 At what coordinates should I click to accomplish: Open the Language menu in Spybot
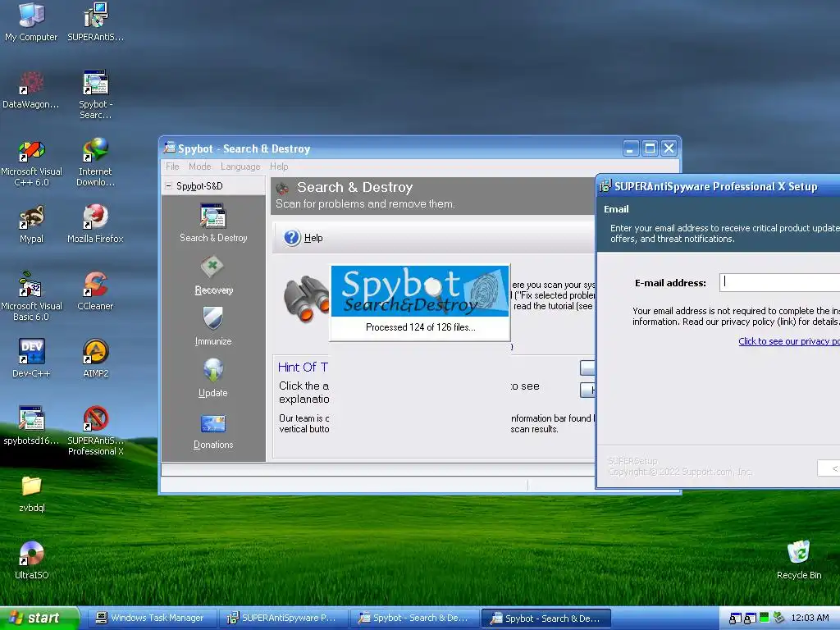coord(240,167)
